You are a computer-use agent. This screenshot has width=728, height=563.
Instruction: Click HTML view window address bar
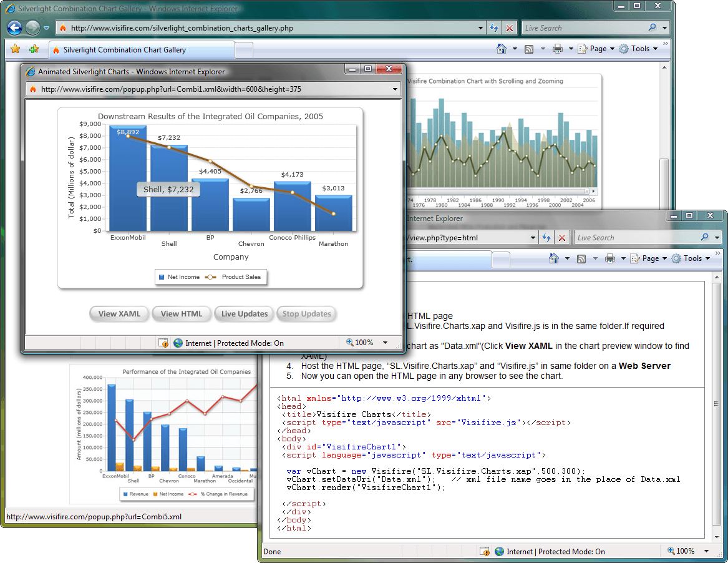click(467, 237)
